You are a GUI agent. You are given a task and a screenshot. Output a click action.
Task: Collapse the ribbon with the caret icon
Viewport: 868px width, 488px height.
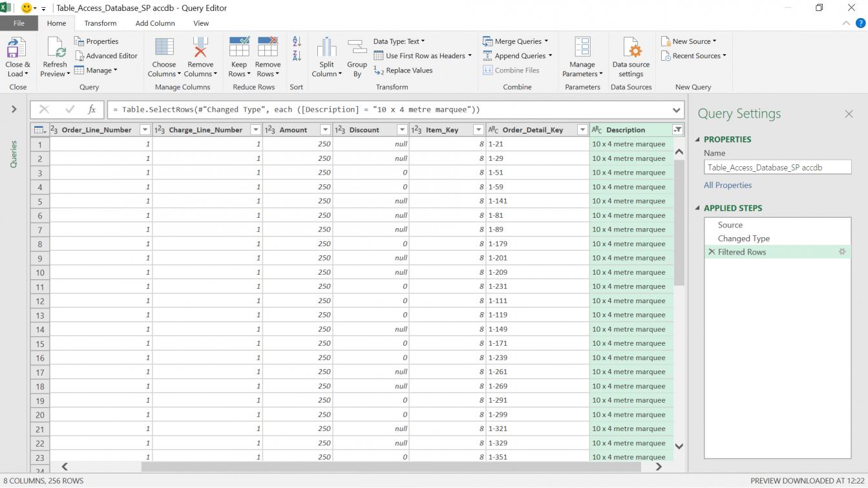click(847, 23)
